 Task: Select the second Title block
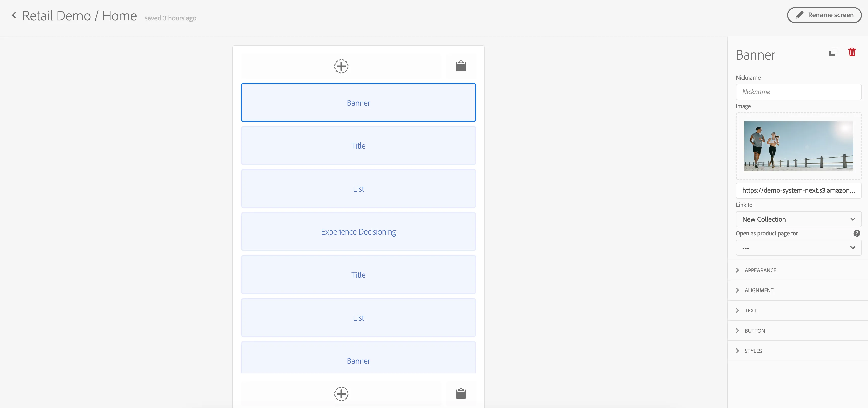(358, 275)
